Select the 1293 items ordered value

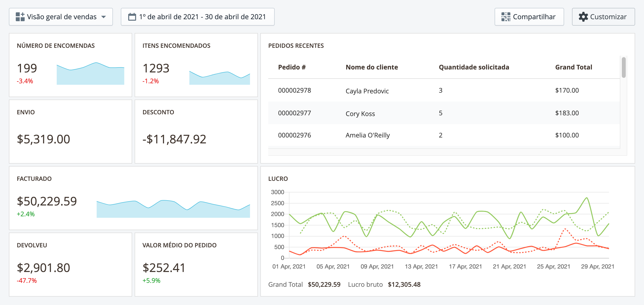click(156, 68)
